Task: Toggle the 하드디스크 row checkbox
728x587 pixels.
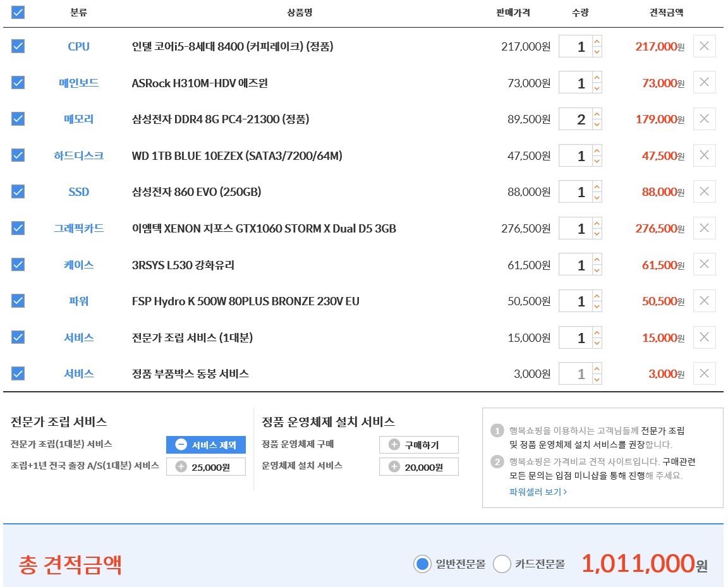Action: coord(18,155)
